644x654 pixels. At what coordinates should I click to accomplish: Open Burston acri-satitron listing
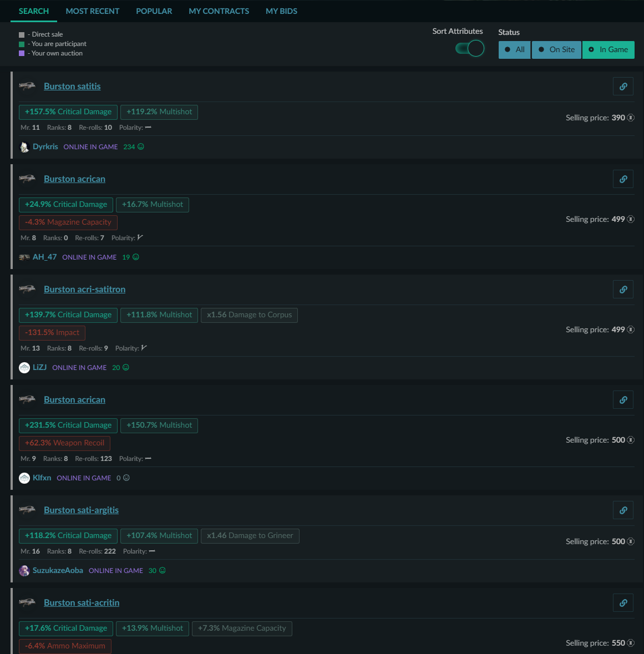(85, 290)
